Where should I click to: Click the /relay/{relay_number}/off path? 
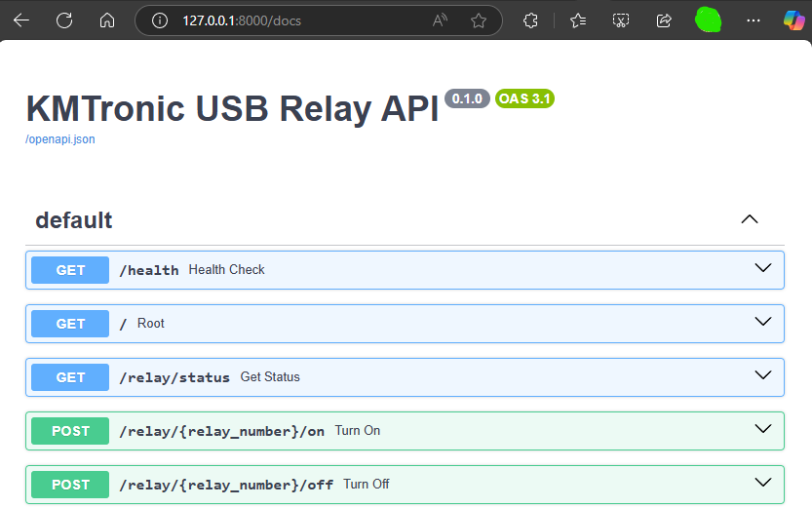pos(226,486)
